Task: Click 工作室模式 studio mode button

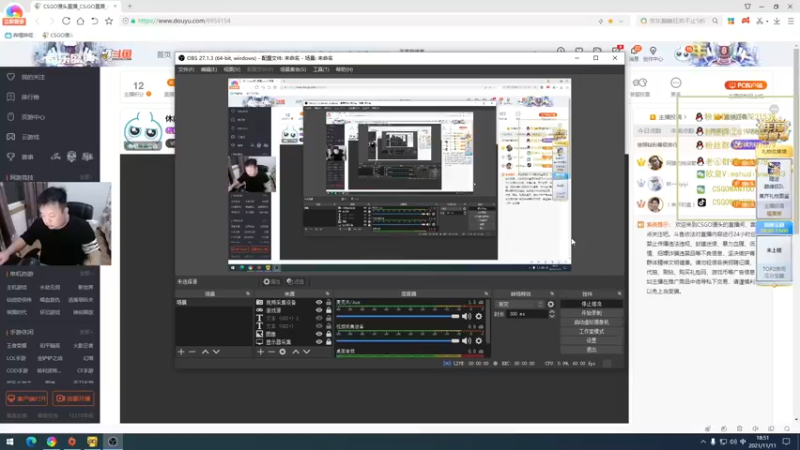Action: (x=591, y=332)
